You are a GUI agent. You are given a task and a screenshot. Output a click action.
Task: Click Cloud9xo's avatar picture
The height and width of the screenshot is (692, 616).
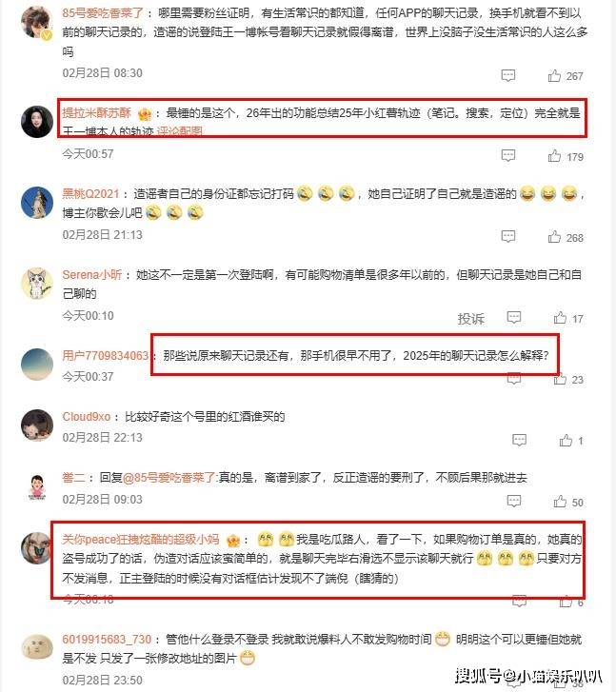(x=37, y=425)
